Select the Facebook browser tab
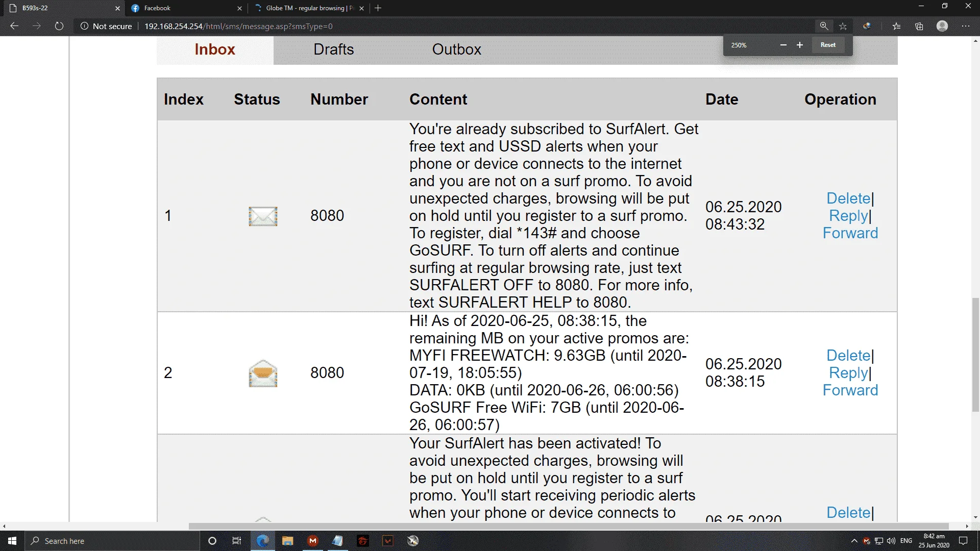 coord(186,8)
